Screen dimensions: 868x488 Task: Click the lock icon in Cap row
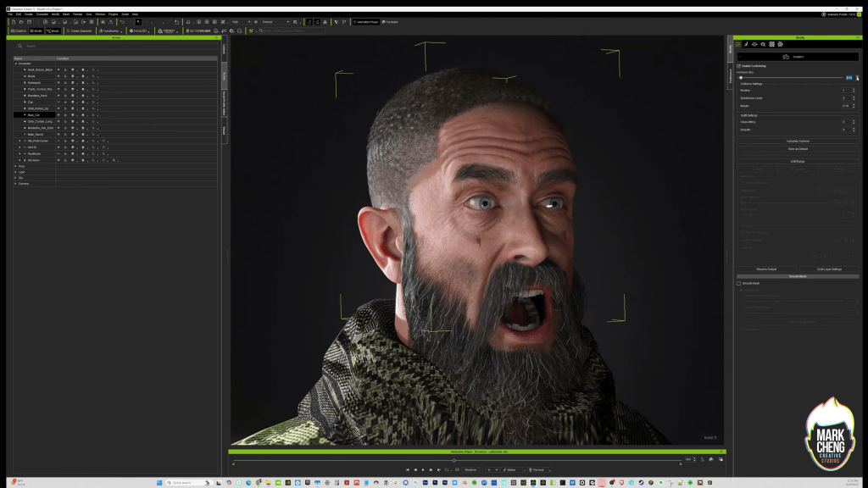[65, 102]
